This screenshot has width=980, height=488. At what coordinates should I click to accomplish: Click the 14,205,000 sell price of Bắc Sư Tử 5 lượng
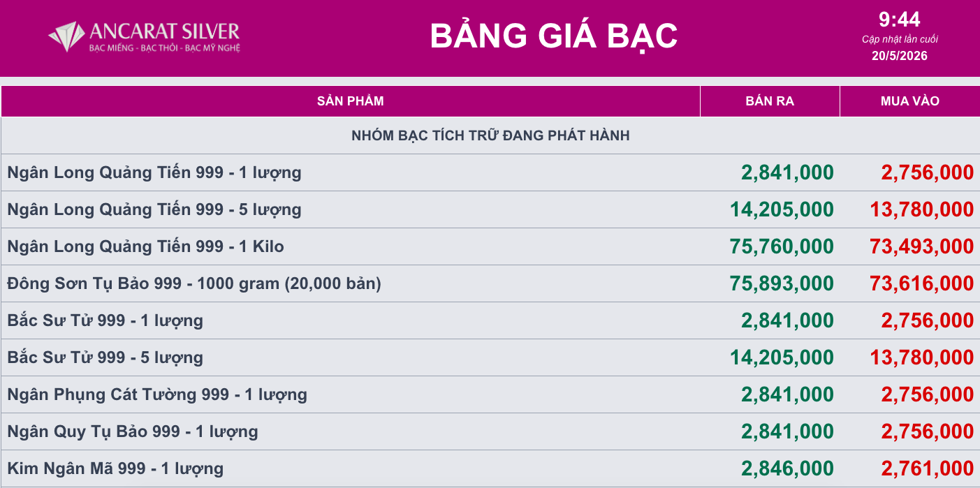(782, 357)
